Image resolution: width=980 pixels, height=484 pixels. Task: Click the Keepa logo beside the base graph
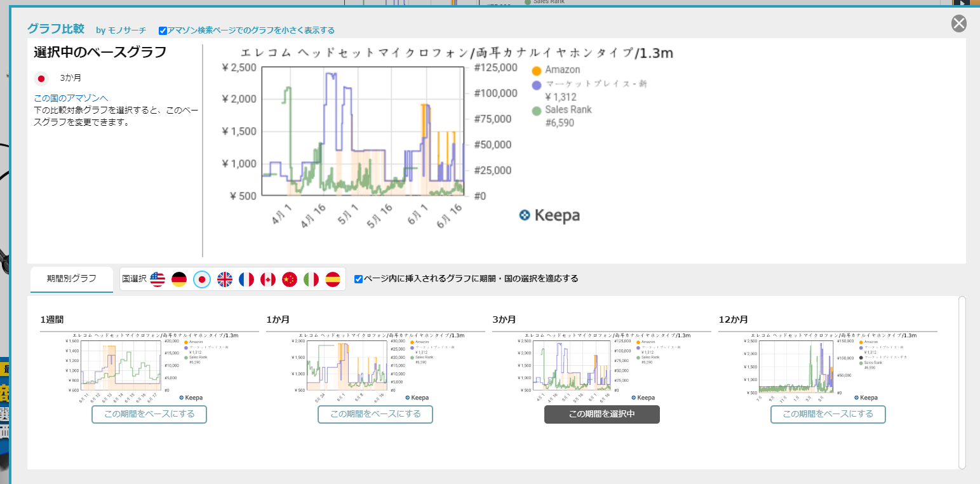(549, 215)
